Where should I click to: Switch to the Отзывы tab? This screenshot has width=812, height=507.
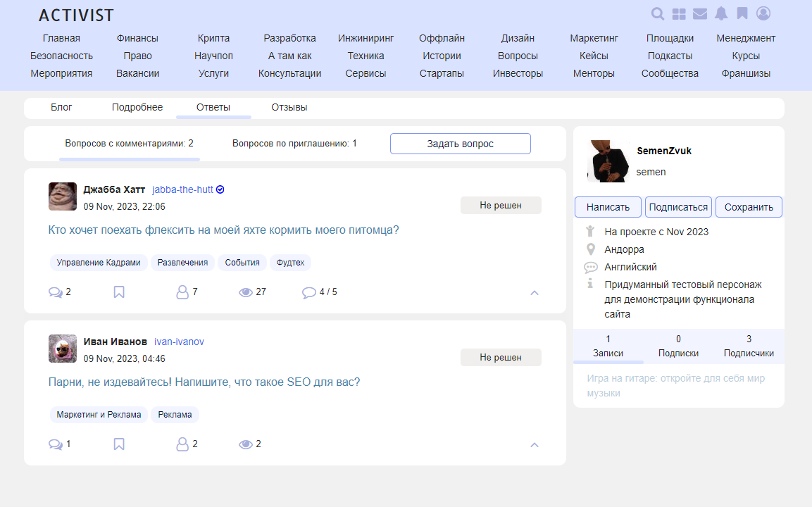tap(289, 108)
